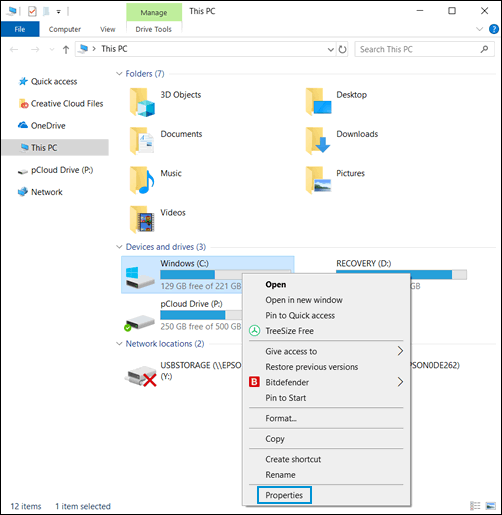Click the pCloud Drive (P:) sidebar icon
The height and width of the screenshot is (515, 502).
pyautogui.click(x=23, y=171)
